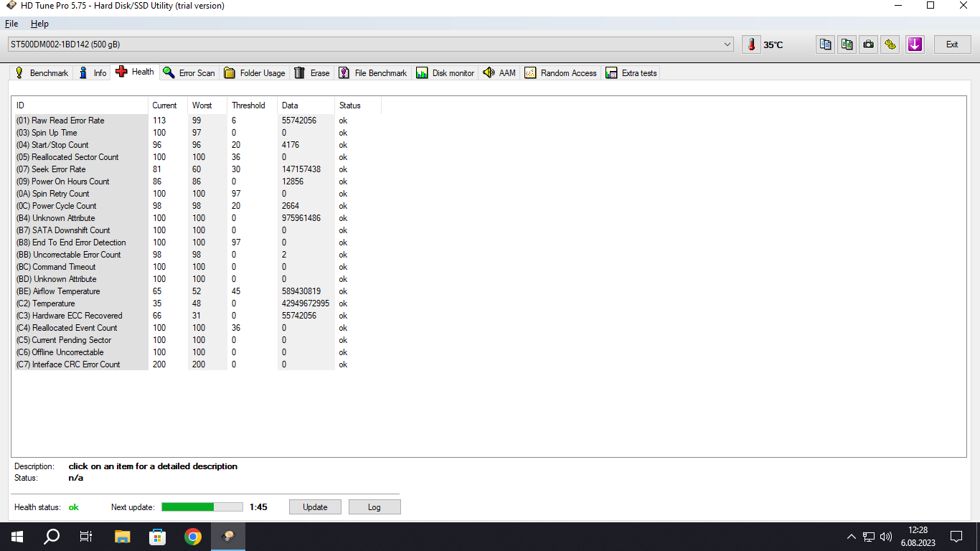980x551 pixels.
Task: Open the Folder Usage tab
Action: coord(255,73)
